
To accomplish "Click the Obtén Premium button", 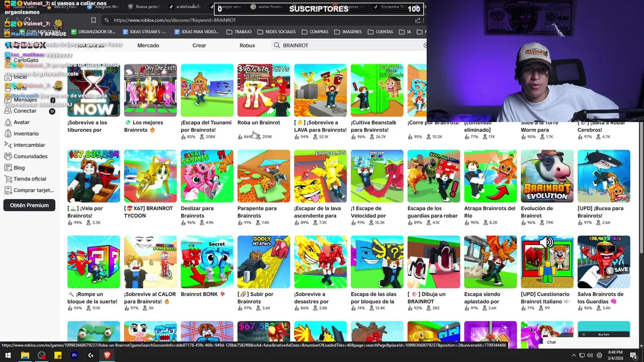I will point(29,205).
